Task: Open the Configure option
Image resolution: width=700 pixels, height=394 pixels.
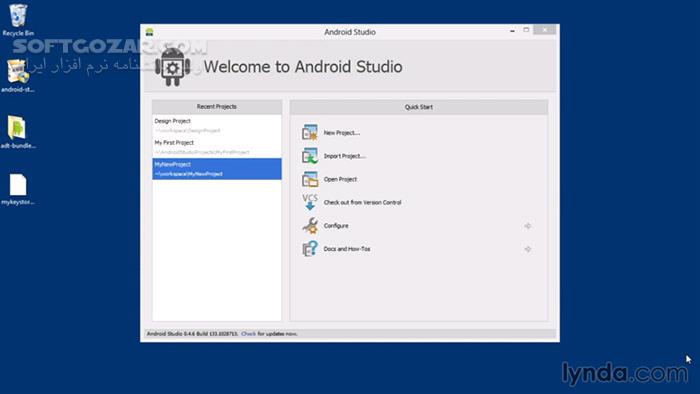Action: (x=336, y=226)
